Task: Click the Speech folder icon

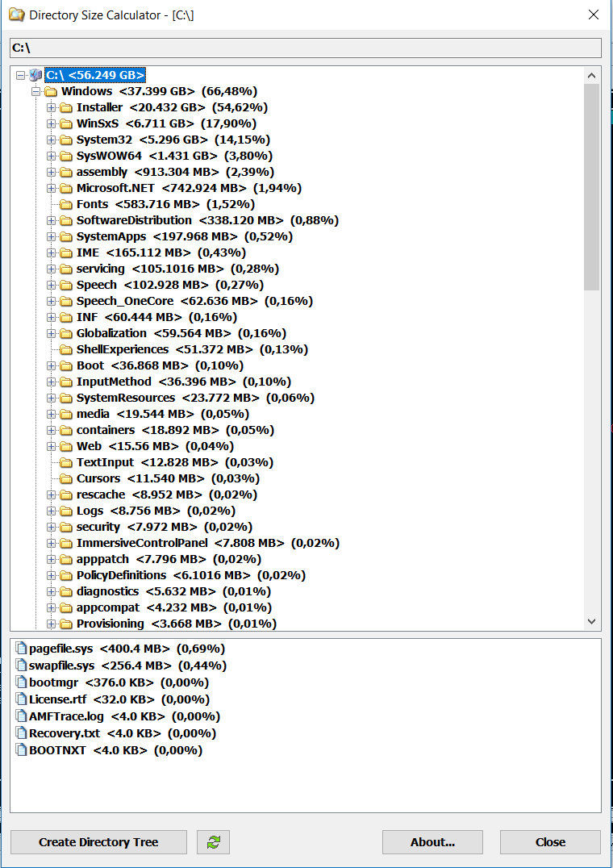Action: coord(66,285)
